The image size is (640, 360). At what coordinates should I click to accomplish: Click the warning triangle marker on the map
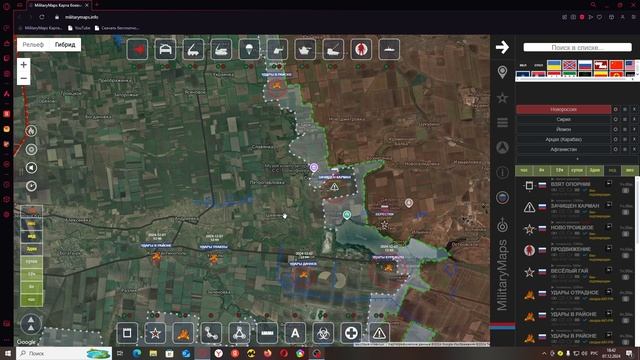tap(334, 187)
